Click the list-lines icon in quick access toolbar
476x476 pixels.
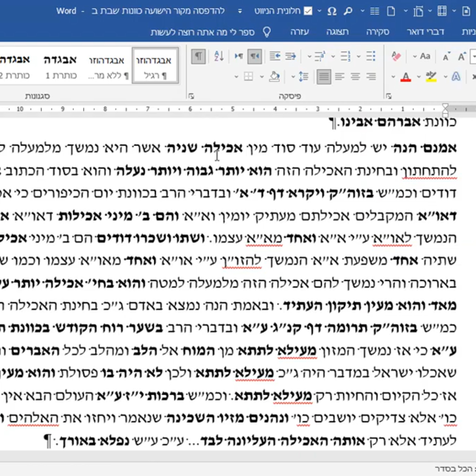[375, 11]
